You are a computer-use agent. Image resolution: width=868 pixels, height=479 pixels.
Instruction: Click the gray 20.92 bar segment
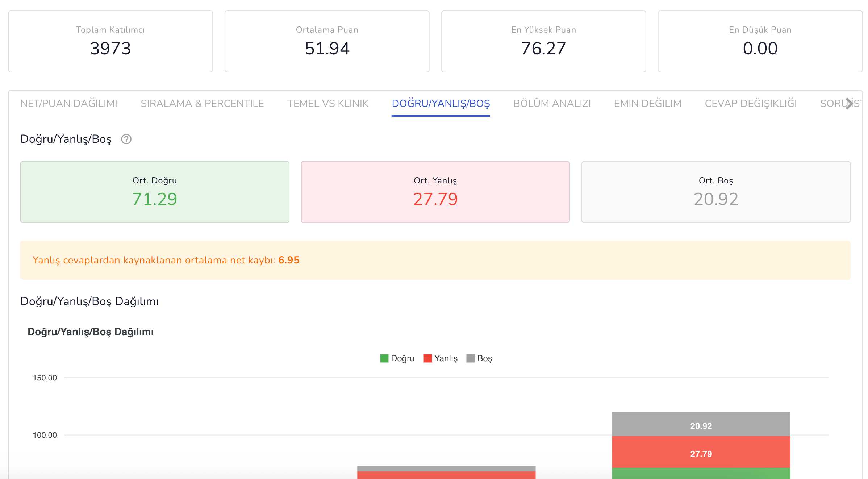click(701, 424)
